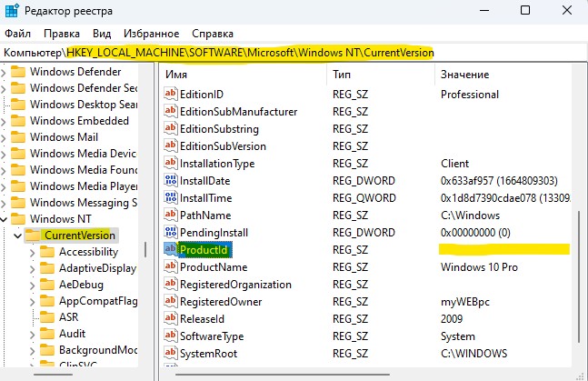Click the RegisteredOrganization string icon

tap(171, 284)
